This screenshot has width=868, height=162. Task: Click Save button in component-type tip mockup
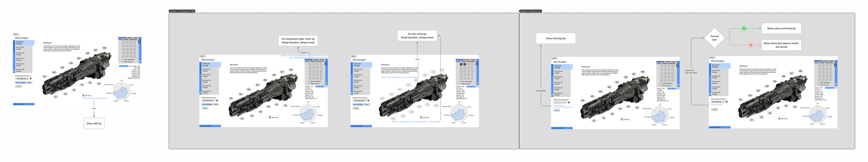tap(205, 108)
